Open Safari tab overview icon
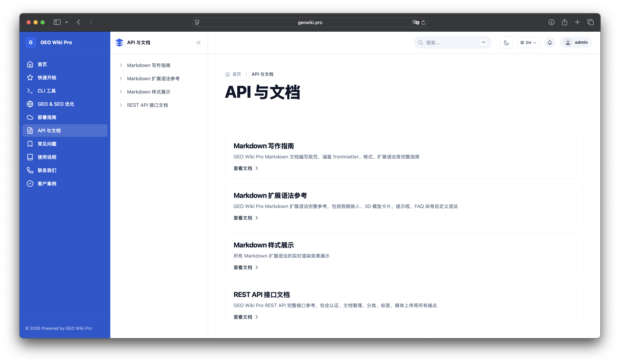 (591, 22)
